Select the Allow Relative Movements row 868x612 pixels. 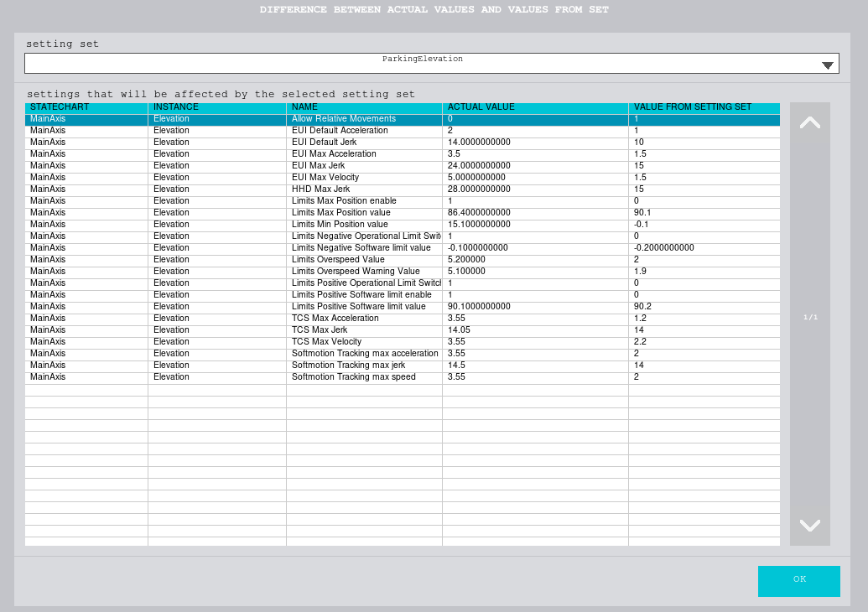(x=403, y=119)
